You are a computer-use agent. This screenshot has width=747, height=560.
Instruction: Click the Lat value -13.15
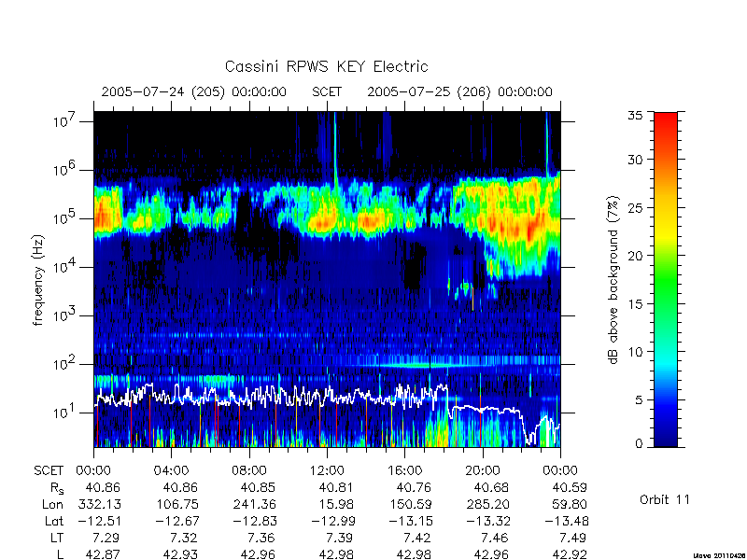[x=410, y=522]
